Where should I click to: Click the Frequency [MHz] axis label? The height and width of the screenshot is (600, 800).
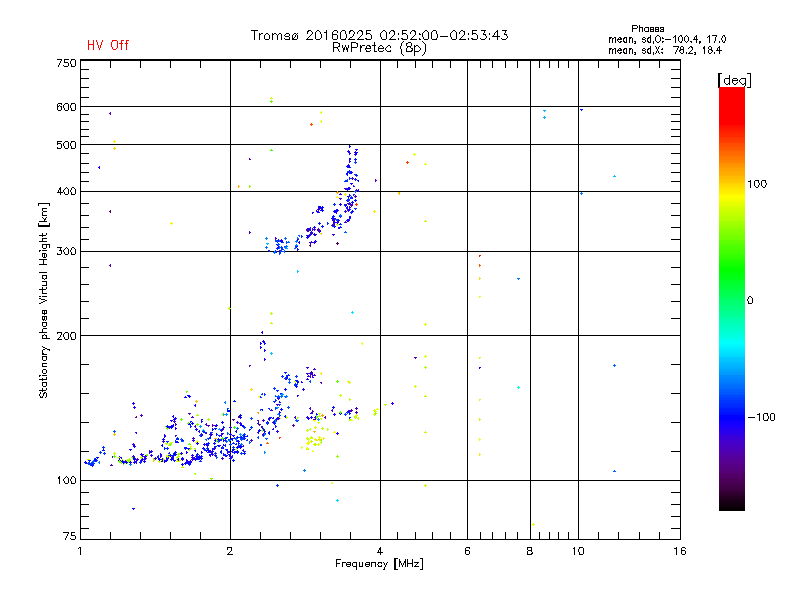[x=379, y=564]
